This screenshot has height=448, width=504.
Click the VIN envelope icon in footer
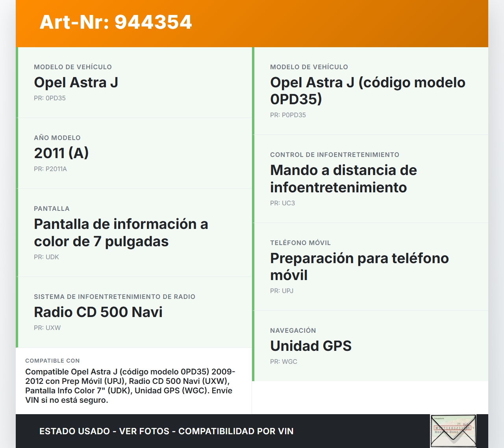(x=453, y=431)
